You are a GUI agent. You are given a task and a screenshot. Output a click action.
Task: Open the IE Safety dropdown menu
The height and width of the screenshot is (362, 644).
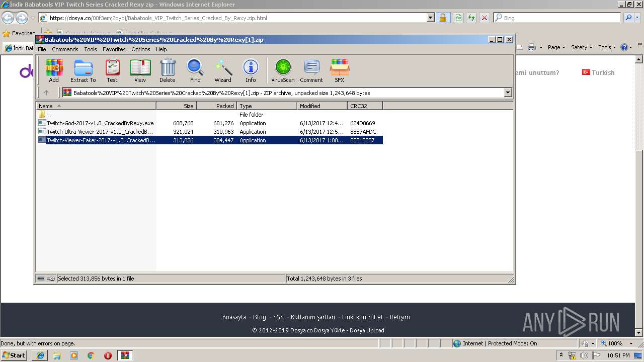coord(582,47)
